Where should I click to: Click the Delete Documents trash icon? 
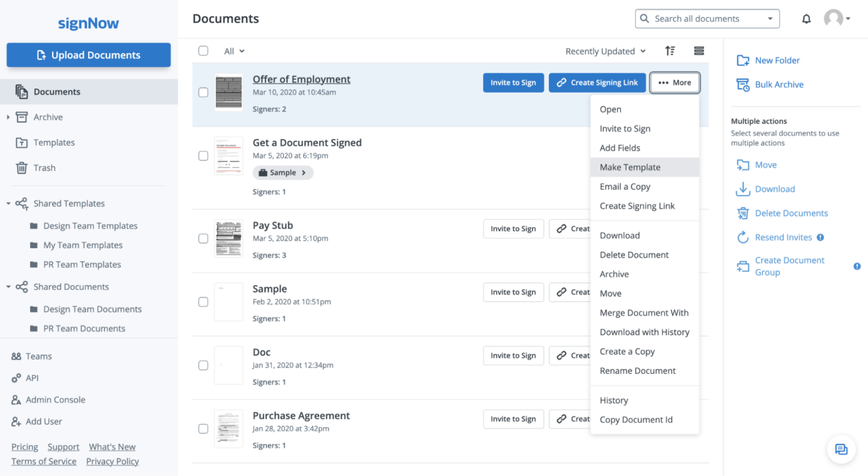(x=744, y=212)
